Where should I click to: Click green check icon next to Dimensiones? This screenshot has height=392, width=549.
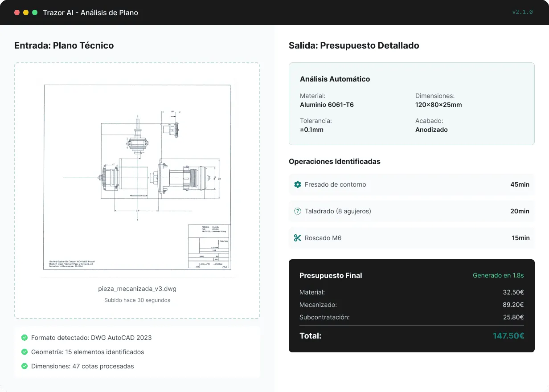point(25,366)
